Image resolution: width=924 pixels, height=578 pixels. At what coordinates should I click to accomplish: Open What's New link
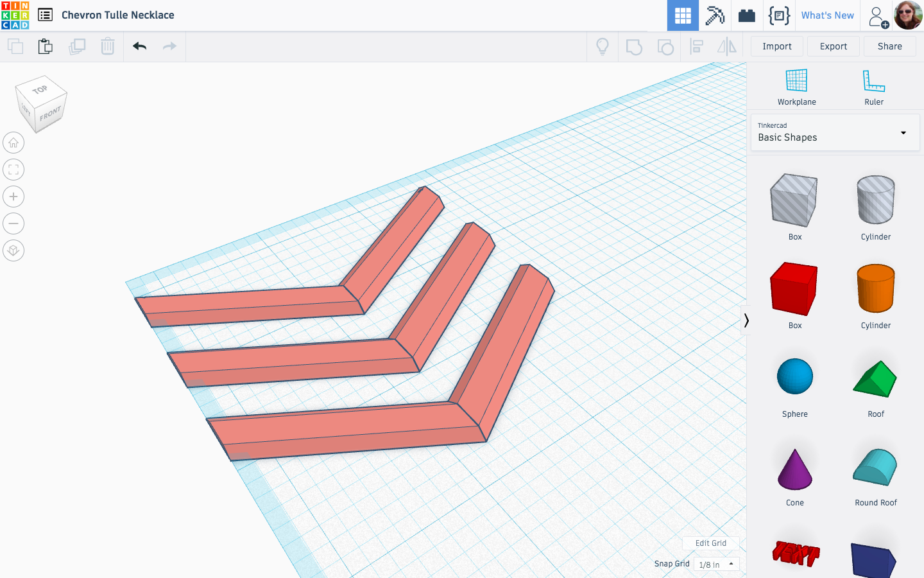click(x=827, y=15)
